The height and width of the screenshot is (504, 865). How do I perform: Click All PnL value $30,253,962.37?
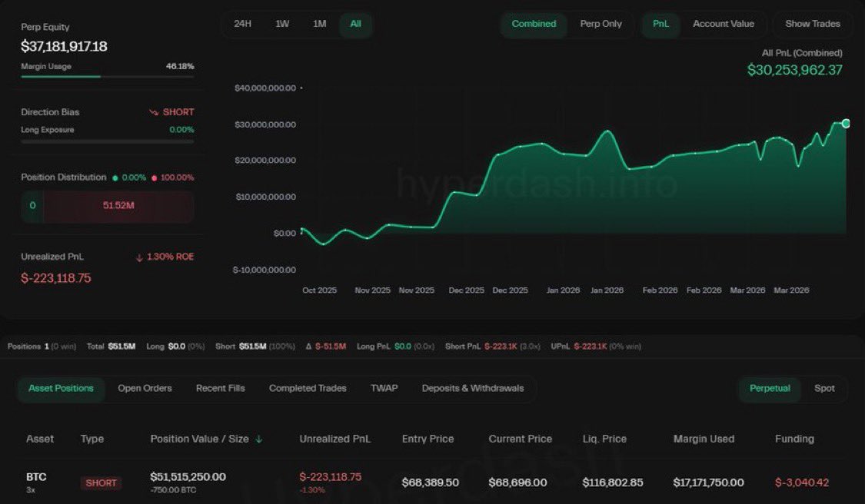coord(795,70)
